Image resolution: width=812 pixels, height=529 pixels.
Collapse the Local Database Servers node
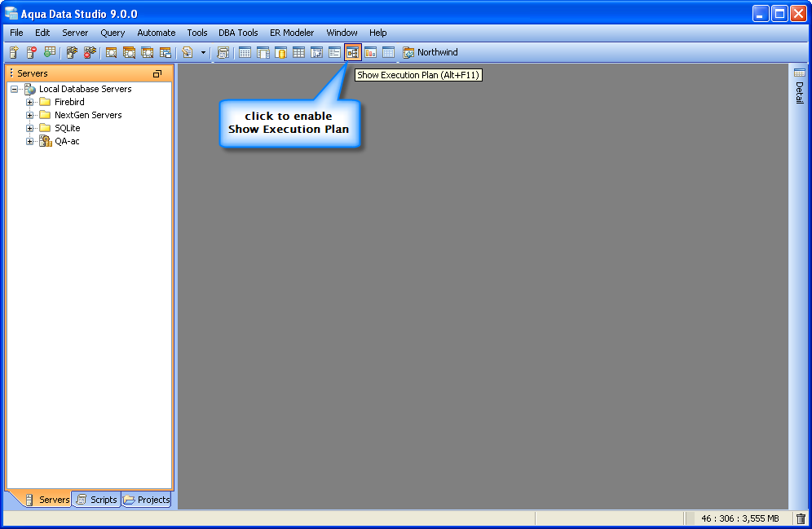14,89
